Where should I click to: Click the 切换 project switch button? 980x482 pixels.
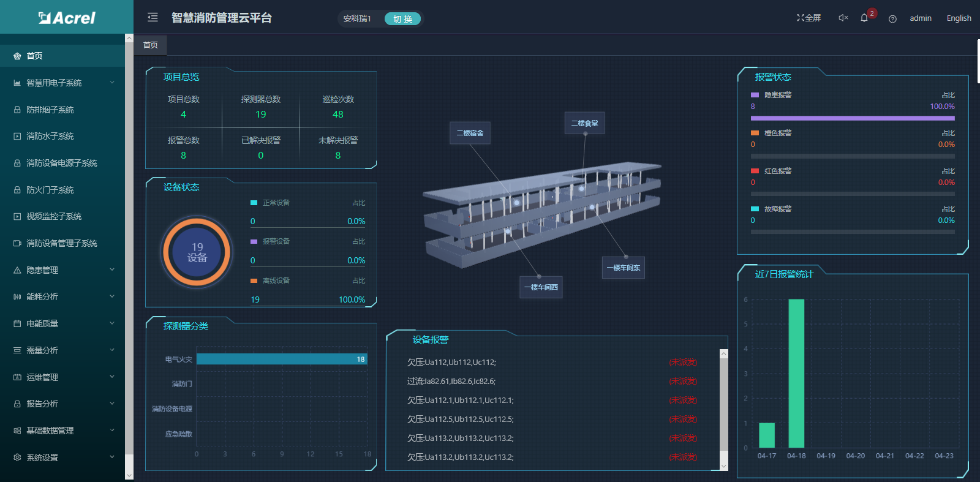click(402, 19)
